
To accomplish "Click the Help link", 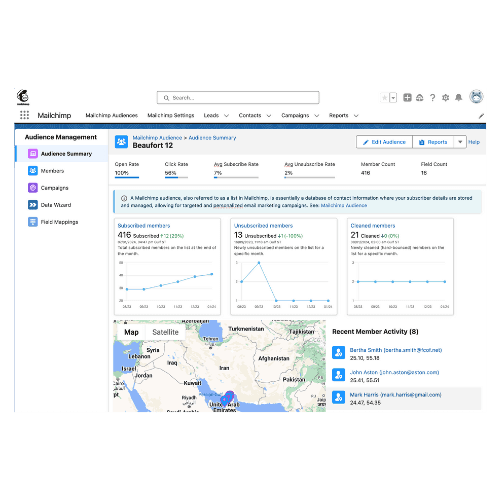I will tap(474, 142).
